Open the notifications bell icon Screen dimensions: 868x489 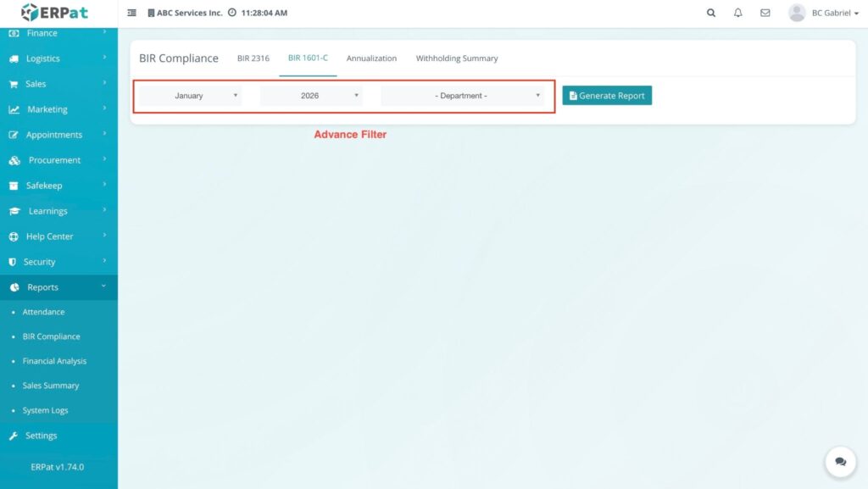tap(737, 13)
